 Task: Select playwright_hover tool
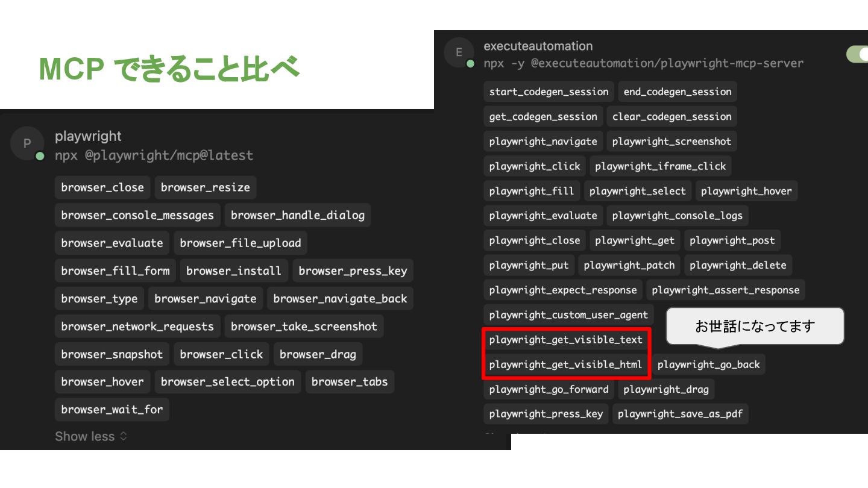click(x=746, y=190)
